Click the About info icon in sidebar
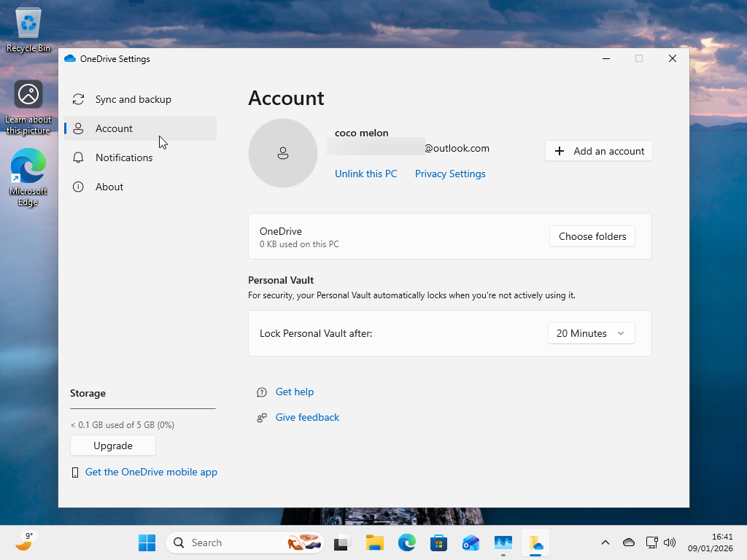747x560 pixels. 78,187
